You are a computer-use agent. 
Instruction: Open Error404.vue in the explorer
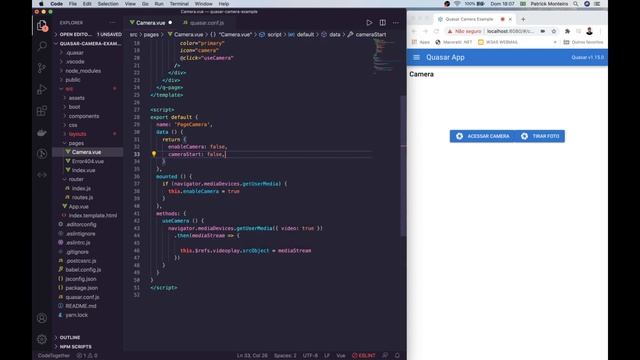(x=87, y=161)
